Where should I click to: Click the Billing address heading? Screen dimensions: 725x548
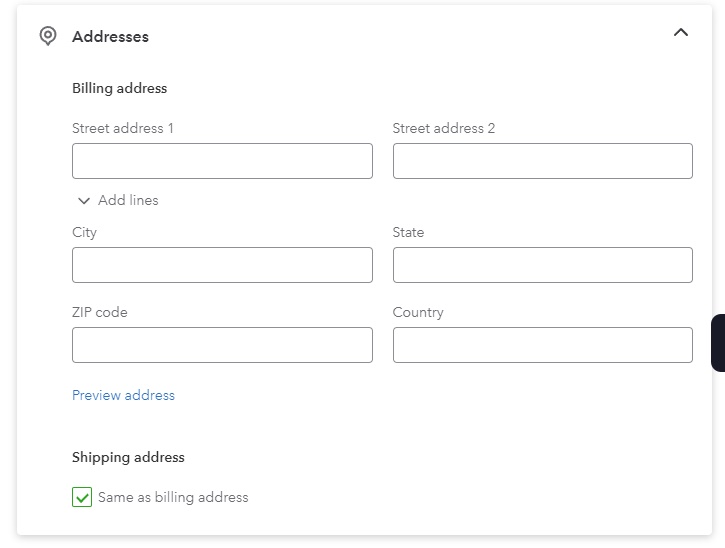(x=119, y=88)
